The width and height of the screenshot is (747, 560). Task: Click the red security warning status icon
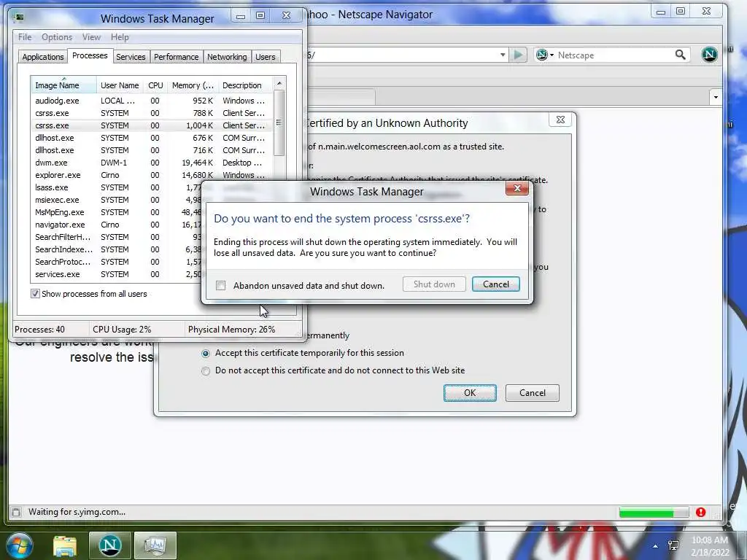(700, 512)
